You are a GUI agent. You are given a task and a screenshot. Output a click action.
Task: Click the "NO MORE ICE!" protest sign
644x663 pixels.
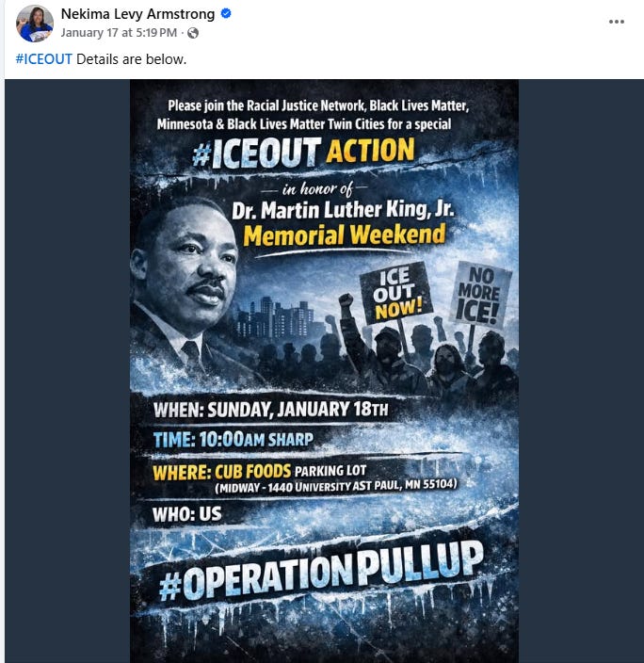coord(480,293)
